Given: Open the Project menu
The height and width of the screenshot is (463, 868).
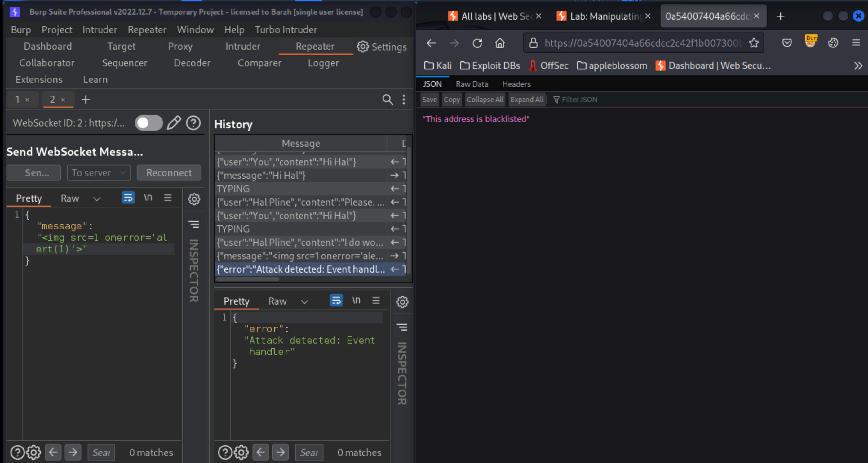Looking at the screenshot, I should pos(57,30).
